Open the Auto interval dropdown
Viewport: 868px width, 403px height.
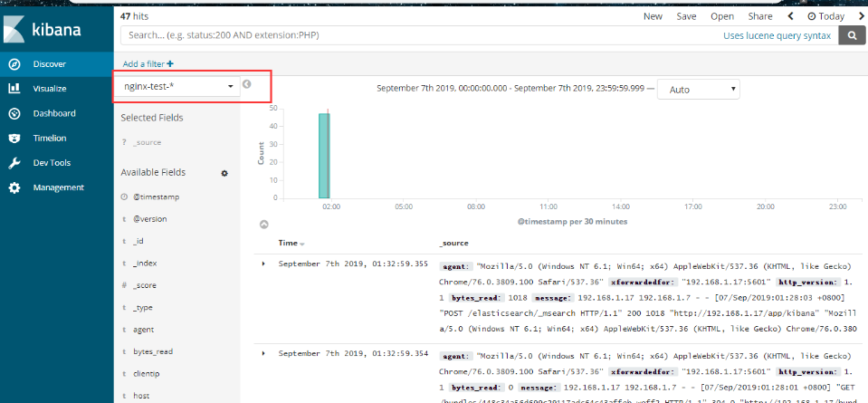point(698,89)
